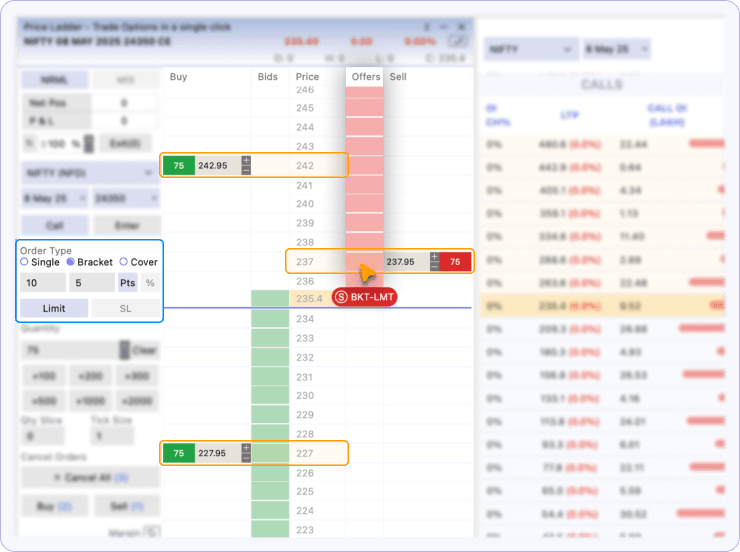Edit the target field showing 10

pyautogui.click(x=43, y=283)
